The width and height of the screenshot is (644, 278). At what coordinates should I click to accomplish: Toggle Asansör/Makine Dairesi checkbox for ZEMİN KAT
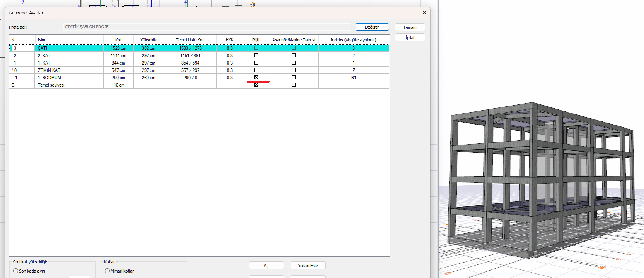[x=294, y=70]
